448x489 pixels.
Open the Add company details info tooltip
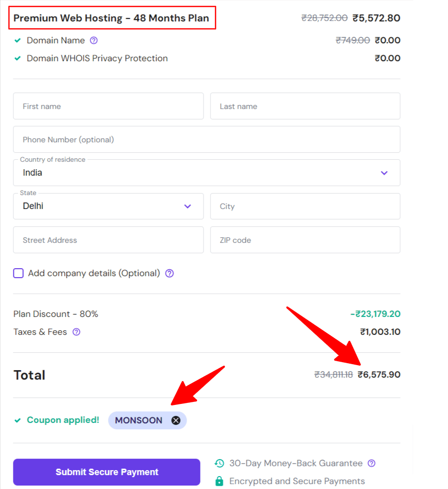tap(169, 273)
